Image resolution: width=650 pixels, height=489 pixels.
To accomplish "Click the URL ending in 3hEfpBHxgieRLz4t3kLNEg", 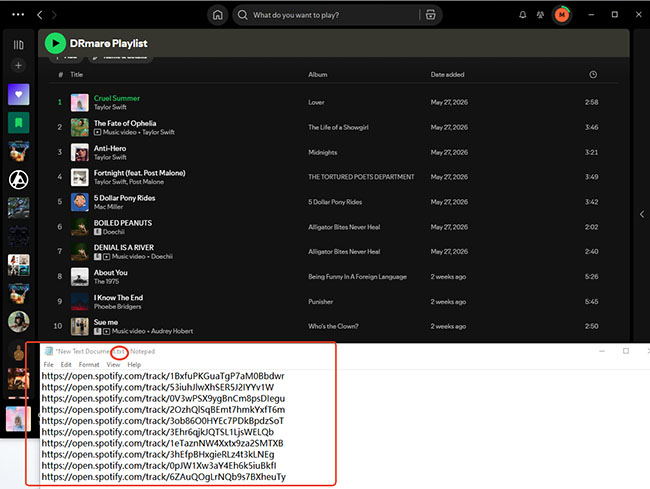I will [158, 454].
